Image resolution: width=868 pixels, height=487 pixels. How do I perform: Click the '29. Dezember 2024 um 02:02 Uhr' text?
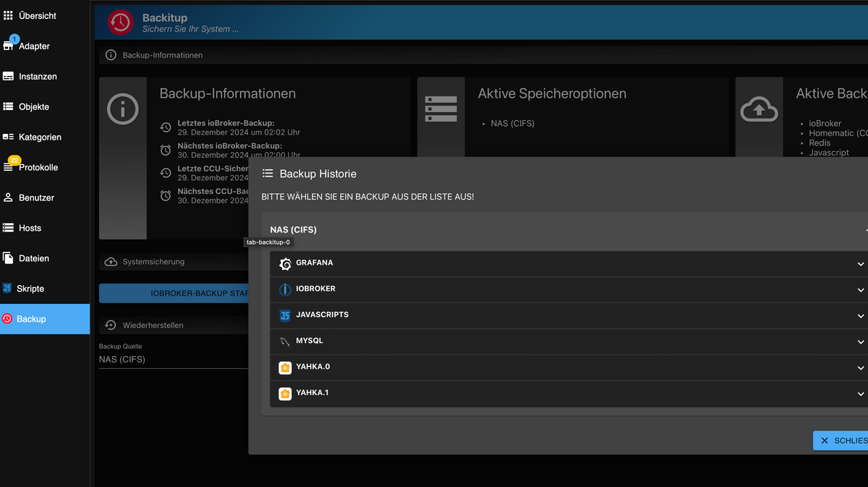point(239,132)
